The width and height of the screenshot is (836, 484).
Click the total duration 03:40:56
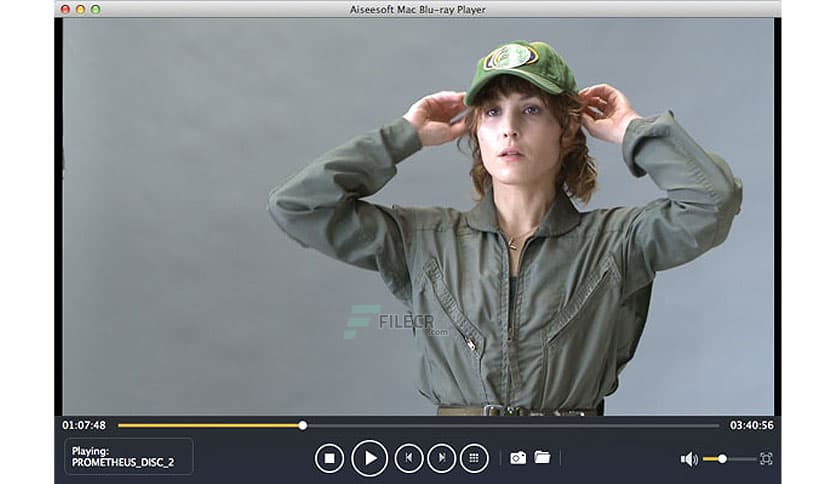click(752, 425)
